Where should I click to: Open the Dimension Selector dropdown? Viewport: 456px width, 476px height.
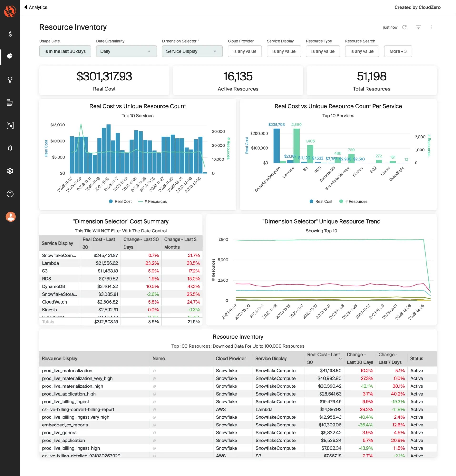coord(192,51)
